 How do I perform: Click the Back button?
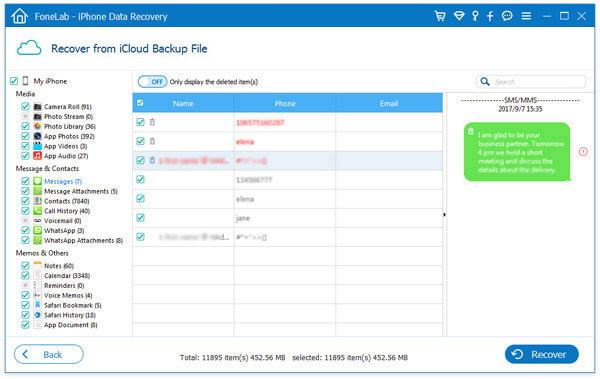coord(49,354)
